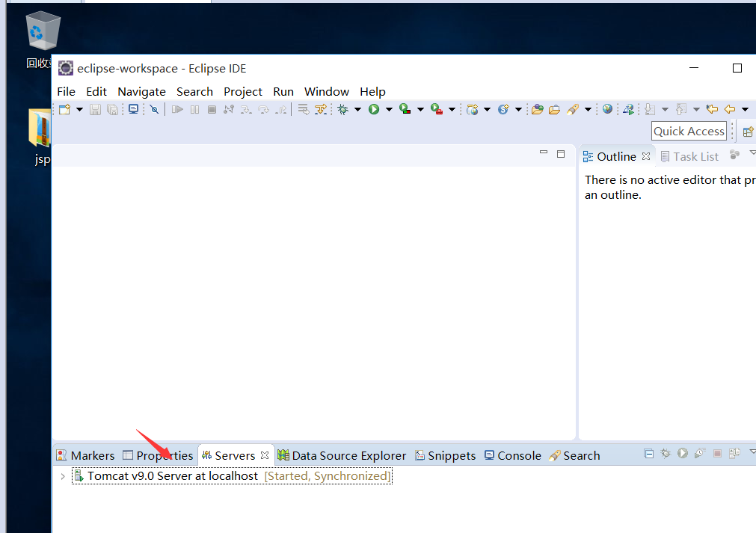The width and height of the screenshot is (756, 533).
Task: Switch to the Markers tab
Action: [x=86, y=455]
